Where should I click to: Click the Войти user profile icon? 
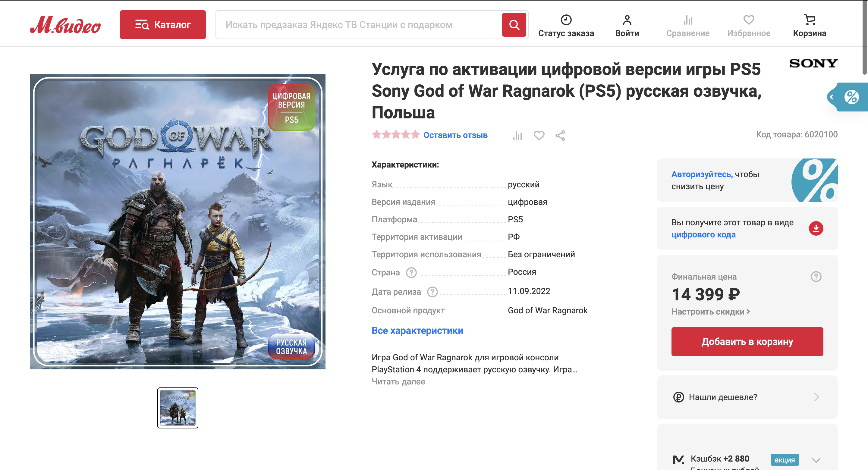[627, 20]
